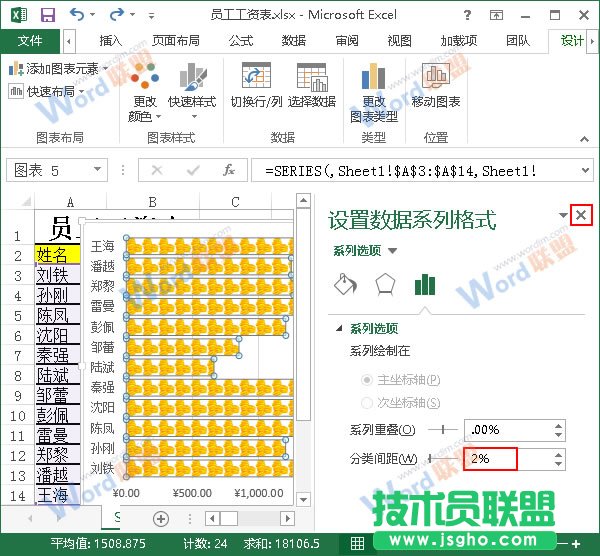Select Secondary Axis (次坐标轴) radio button
This screenshot has height=556, width=600.
pos(367,403)
